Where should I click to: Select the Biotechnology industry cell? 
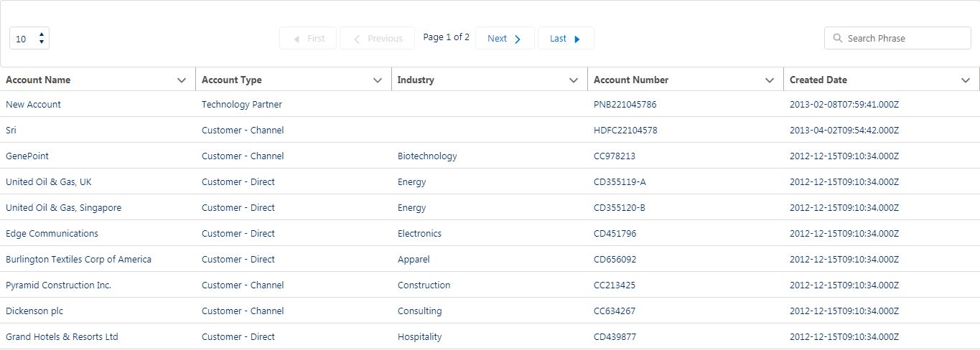pyautogui.click(x=427, y=156)
